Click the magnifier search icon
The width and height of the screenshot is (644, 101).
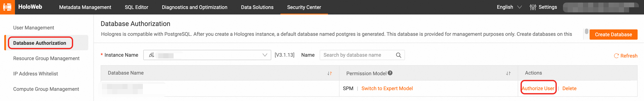398,55
